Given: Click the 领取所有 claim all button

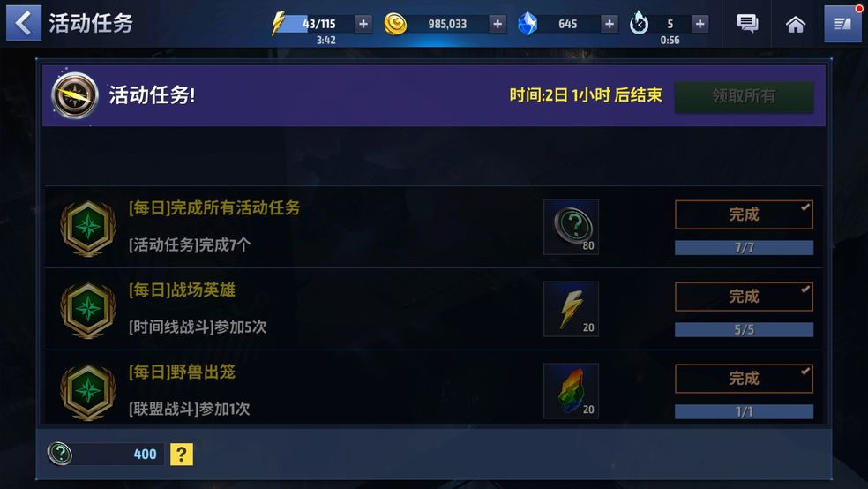Looking at the screenshot, I should (744, 97).
